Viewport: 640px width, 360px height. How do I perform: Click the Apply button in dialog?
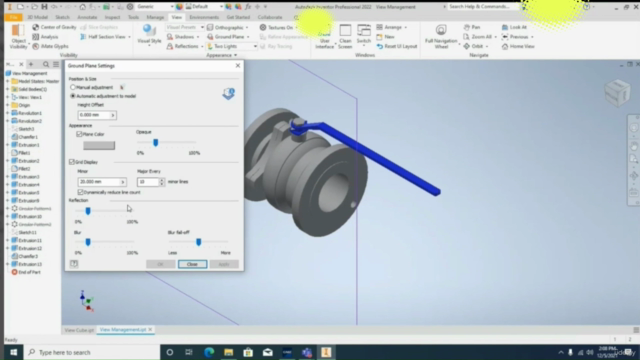coord(224,264)
